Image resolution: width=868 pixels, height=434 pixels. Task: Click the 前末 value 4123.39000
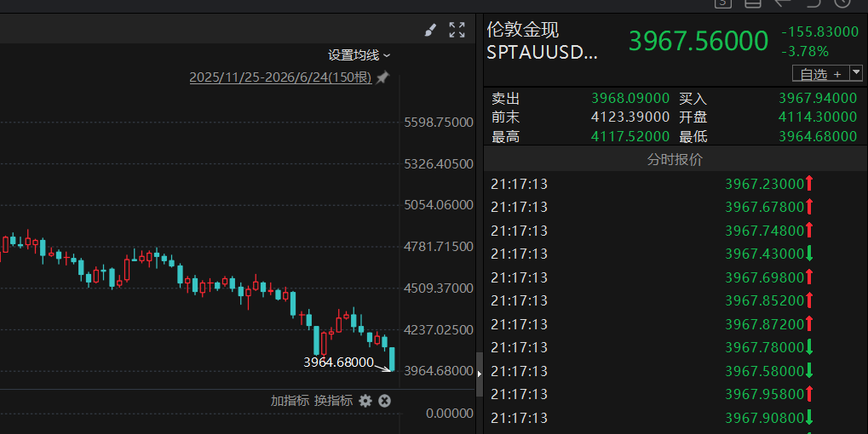[x=630, y=117]
